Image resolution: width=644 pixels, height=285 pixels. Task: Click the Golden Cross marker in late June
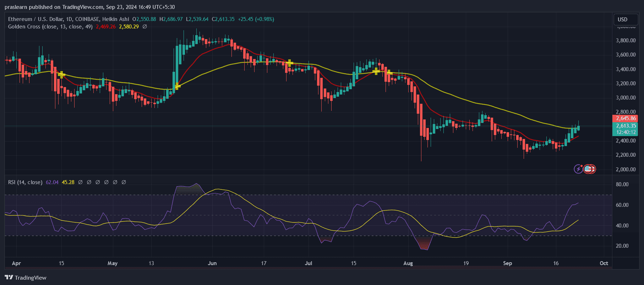289,63
